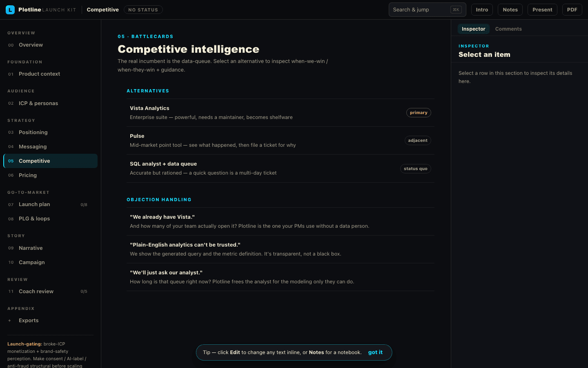Open Exports in the appendix
This screenshot has width=588, height=368.
point(50,321)
